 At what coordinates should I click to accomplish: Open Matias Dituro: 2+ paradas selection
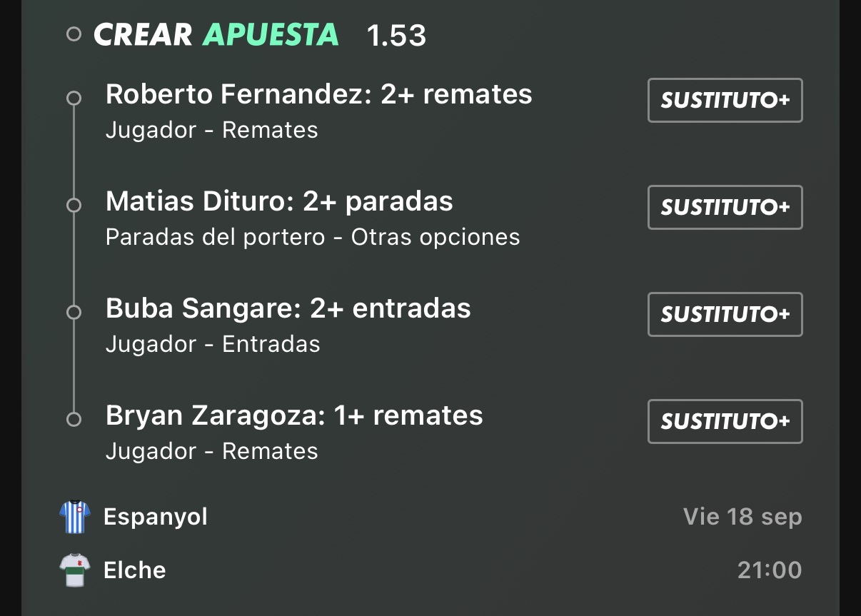pyautogui.click(x=279, y=201)
